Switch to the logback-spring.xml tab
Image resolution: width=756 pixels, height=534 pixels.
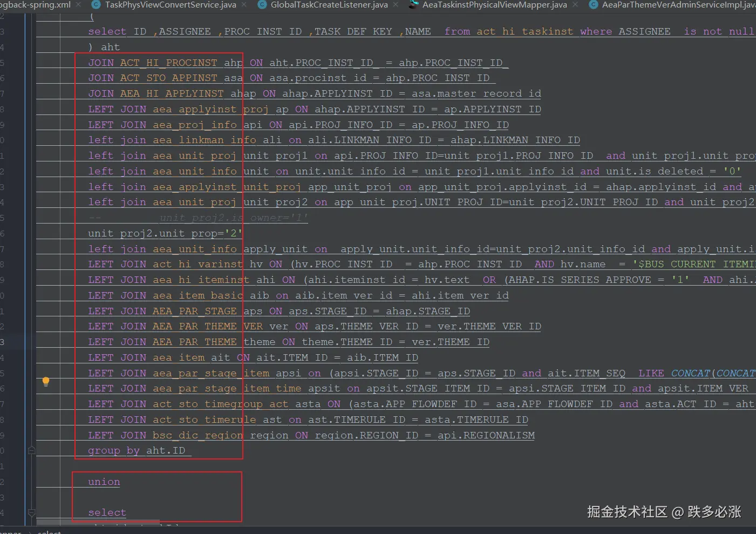click(x=35, y=5)
